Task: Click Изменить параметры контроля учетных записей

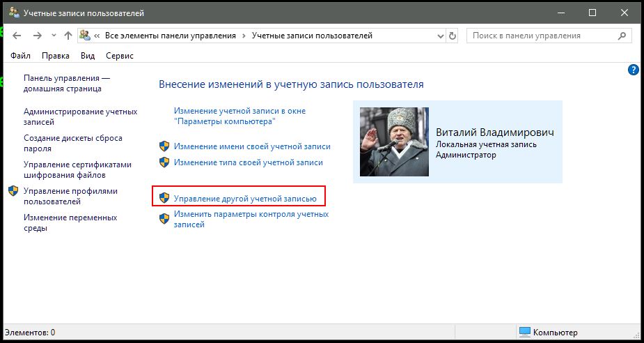Action: [251, 219]
